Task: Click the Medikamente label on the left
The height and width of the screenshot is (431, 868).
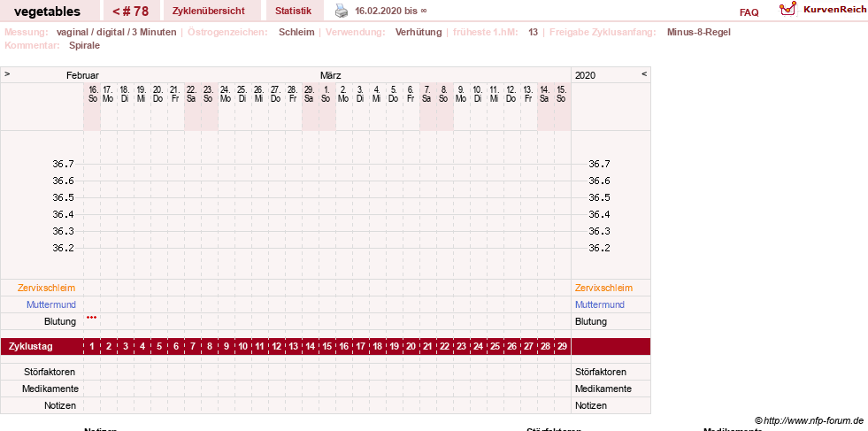Action: [x=50, y=389]
